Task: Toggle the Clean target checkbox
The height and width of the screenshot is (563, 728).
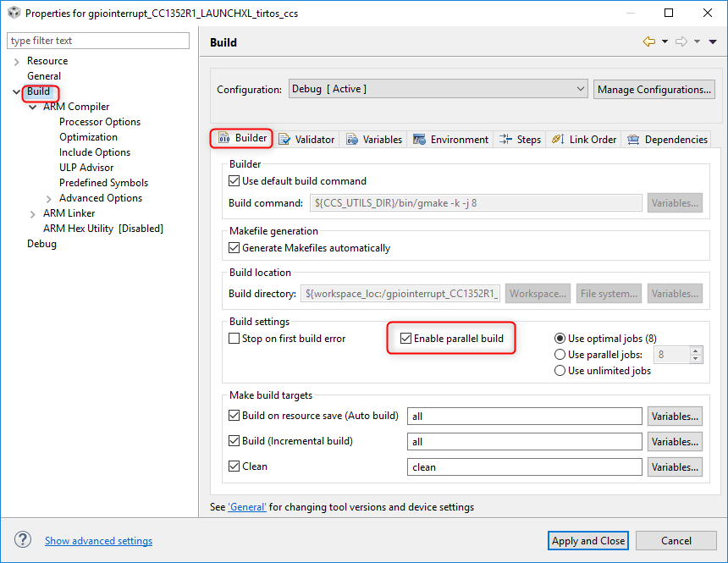Action: coord(234,466)
